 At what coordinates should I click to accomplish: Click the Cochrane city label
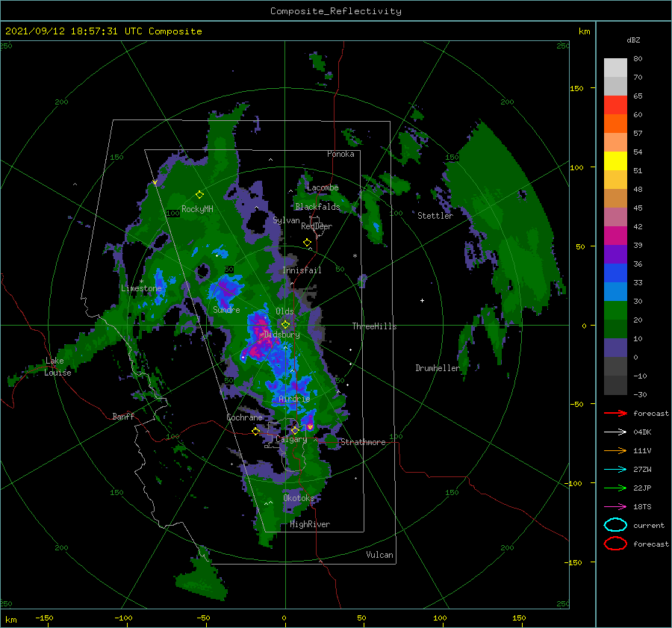click(x=244, y=417)
